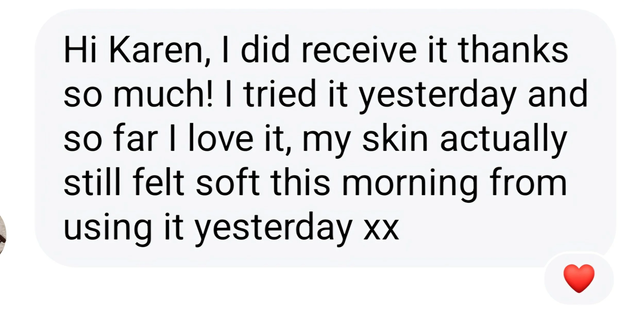
Task: Click the word "love" in the message
Action: pyautogui.click(x=221, y=137)
